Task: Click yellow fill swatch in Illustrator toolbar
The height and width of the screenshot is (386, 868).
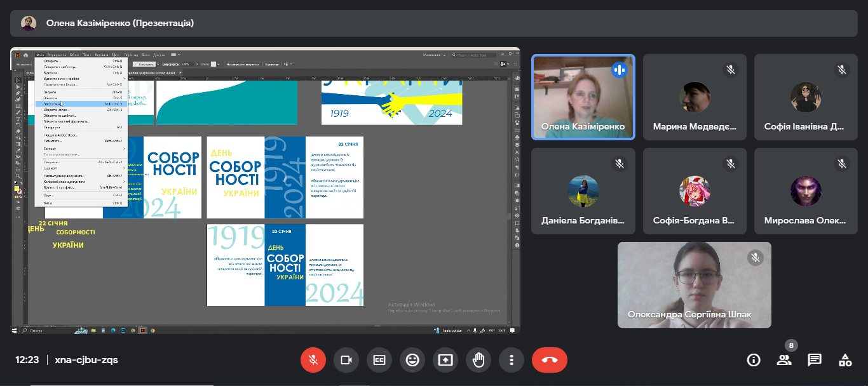Action: point(17,189)
